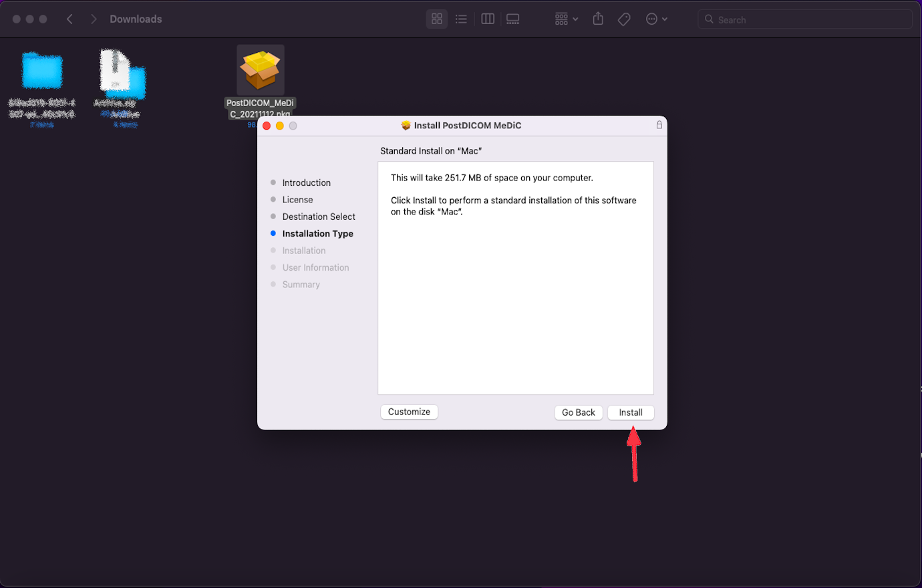Click the Tags icon in the toolbar
This screenshot has height=588, width=922.
(623, 19)
